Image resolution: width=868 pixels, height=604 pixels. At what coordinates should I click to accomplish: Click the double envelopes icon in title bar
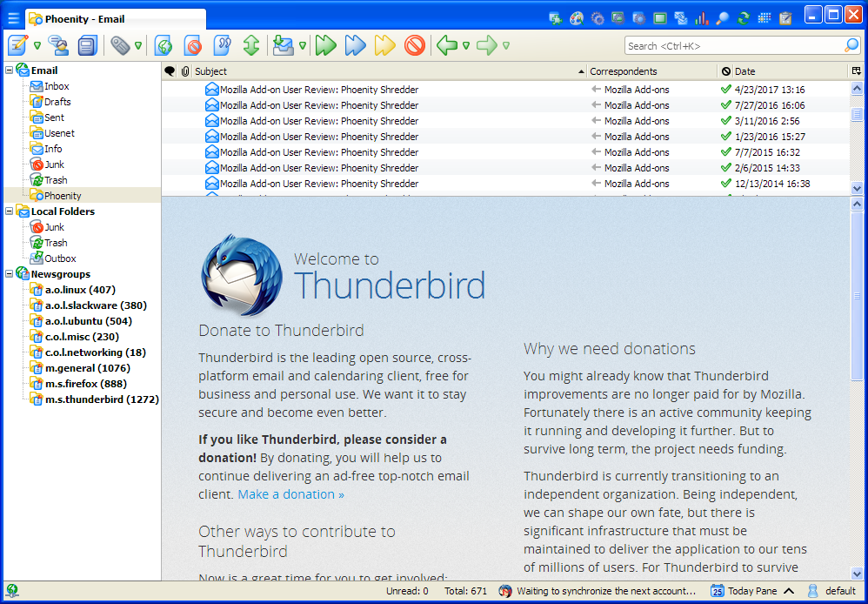click(681, 19)
